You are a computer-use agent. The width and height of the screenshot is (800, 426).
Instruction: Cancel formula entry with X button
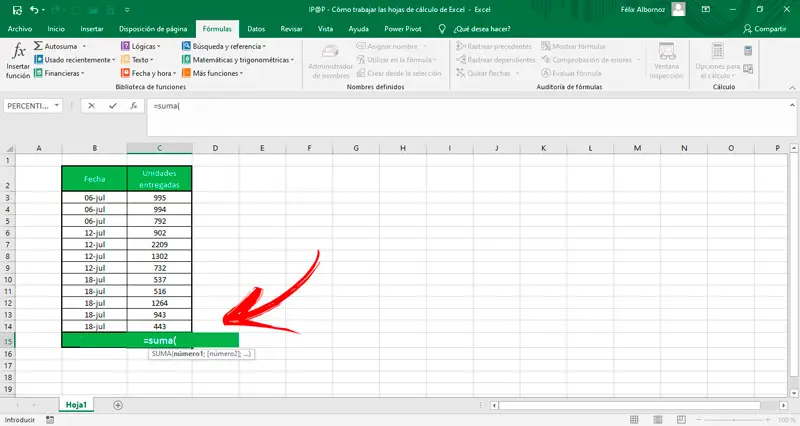pos(91,106)
